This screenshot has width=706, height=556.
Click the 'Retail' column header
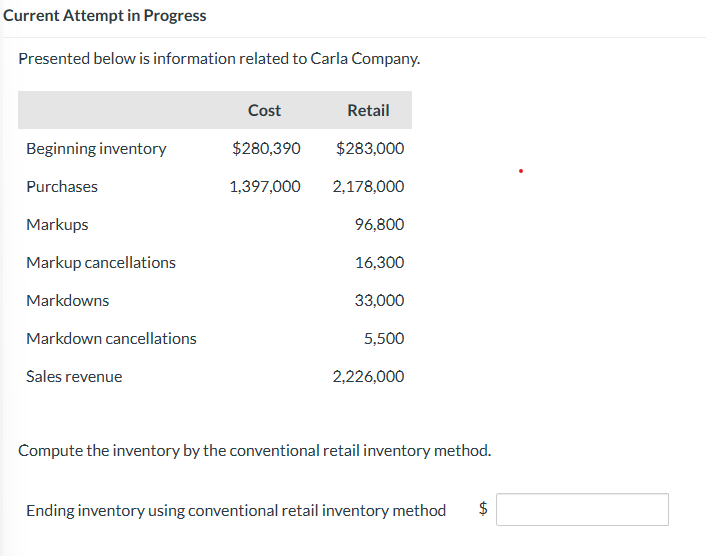tap(368, 110)
